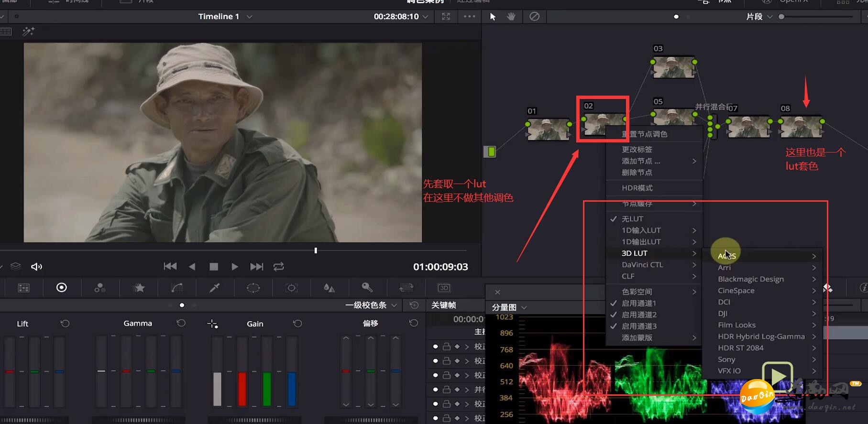The height and width of the screenshot is (424, 868).
Task: Open the RGB Mixer palette
Action: (x=100, y=288)
